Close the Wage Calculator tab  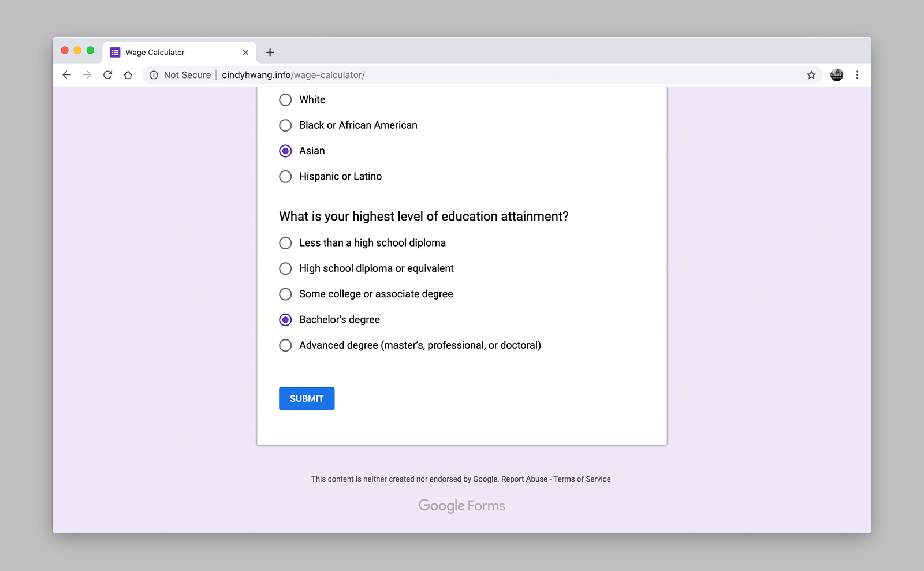[x=246, y=52]
